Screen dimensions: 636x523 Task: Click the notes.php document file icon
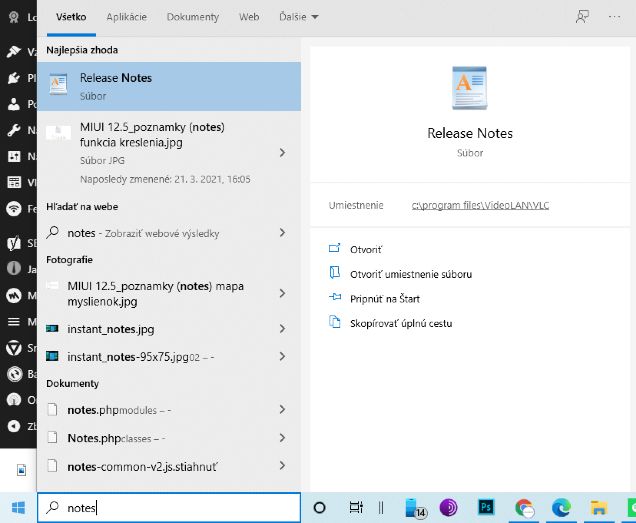52,409
